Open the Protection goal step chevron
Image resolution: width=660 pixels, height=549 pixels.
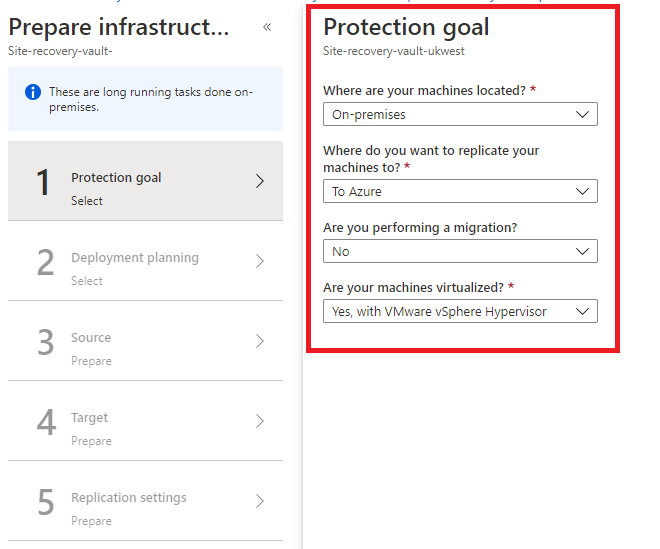[x=260, y=181]
